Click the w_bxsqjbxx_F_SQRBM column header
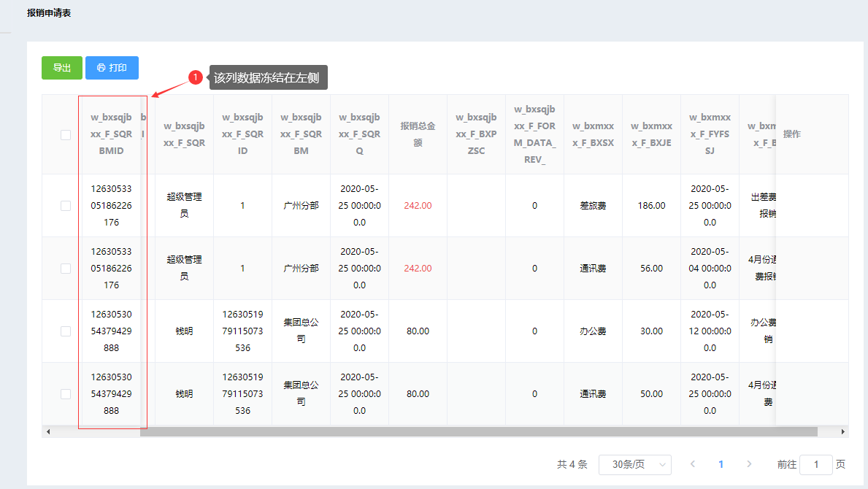Image resolution: width=868 pixels, height=489 pixels. tap(301, 134)
